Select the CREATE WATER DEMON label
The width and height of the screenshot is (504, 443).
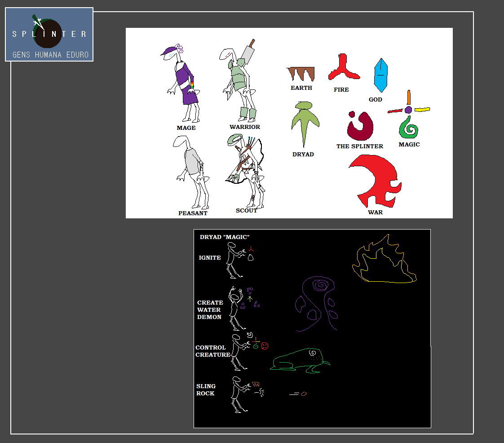(x=209, y=310)
